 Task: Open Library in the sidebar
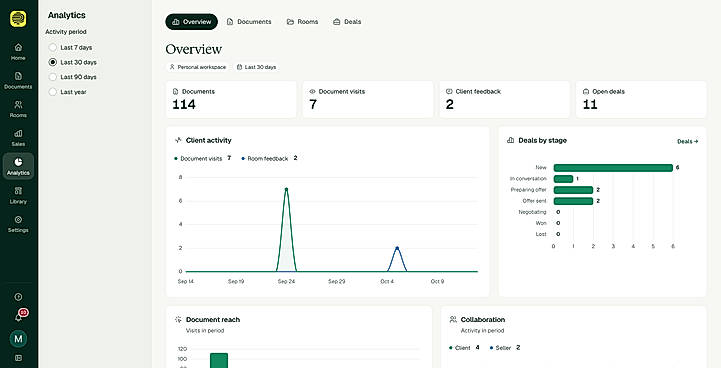tap(18, 195)
